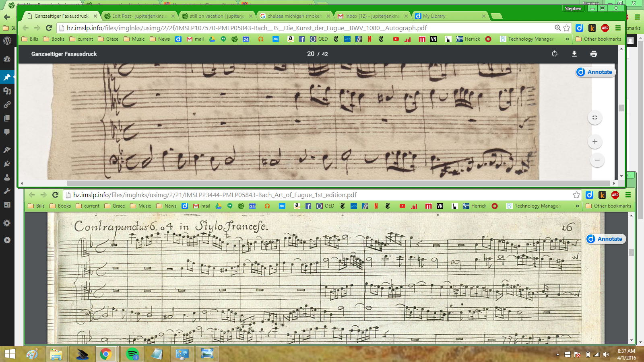Viewport: 644px width, 362px height.
Task: Open Netflix bookmark in top window
Action: [369, 39]
